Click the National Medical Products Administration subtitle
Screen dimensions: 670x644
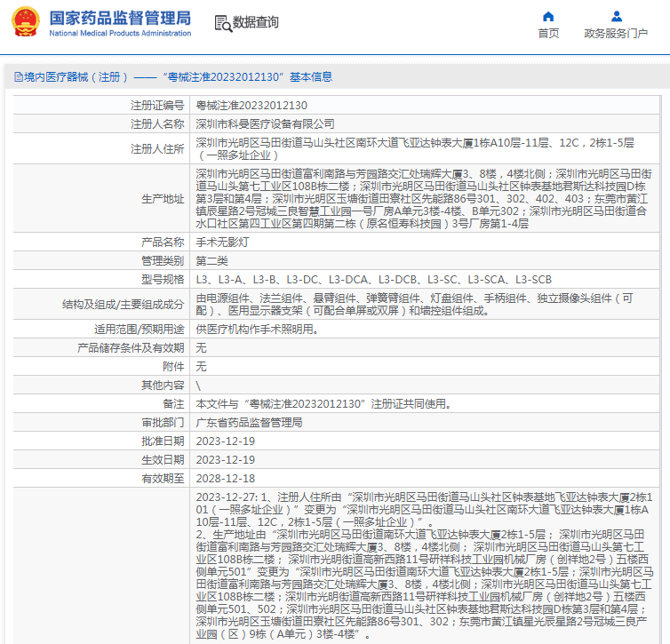[120, 34]
